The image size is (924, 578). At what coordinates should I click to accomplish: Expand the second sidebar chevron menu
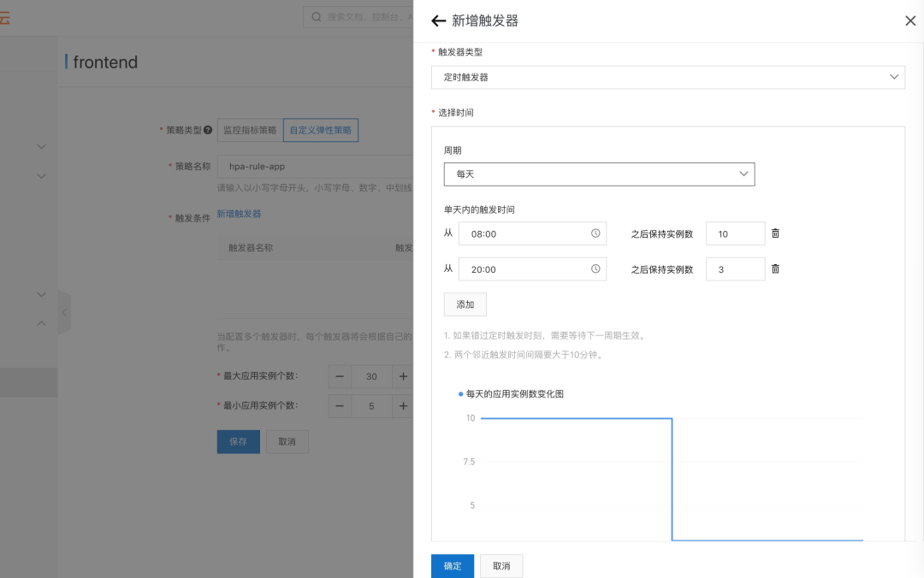tap(41, 176)
